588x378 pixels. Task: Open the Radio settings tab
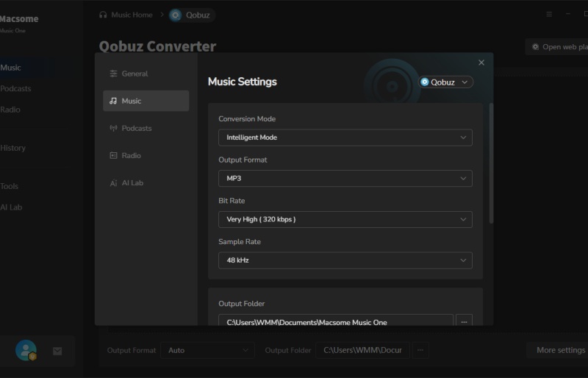point(146,155)
